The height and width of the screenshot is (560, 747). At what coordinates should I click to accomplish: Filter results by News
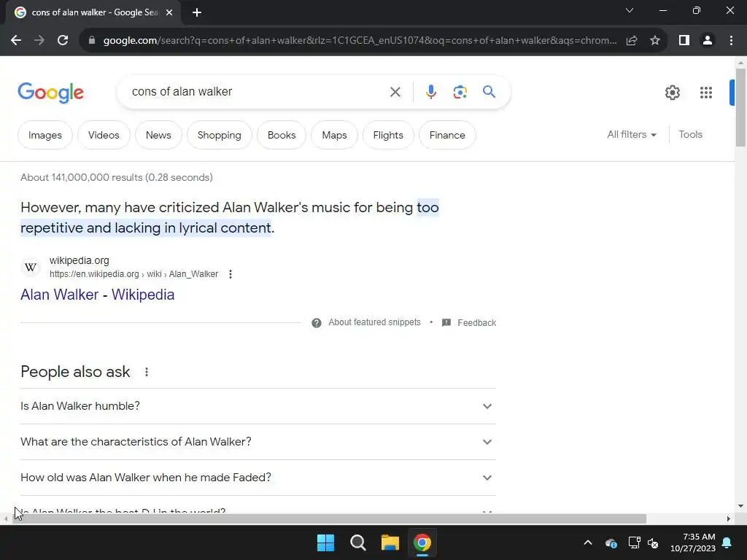pos(158,135)
